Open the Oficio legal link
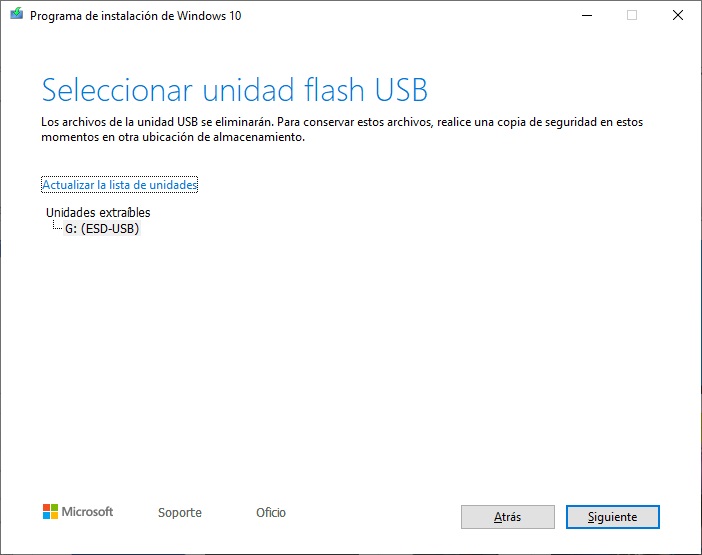 pos(271,512)
